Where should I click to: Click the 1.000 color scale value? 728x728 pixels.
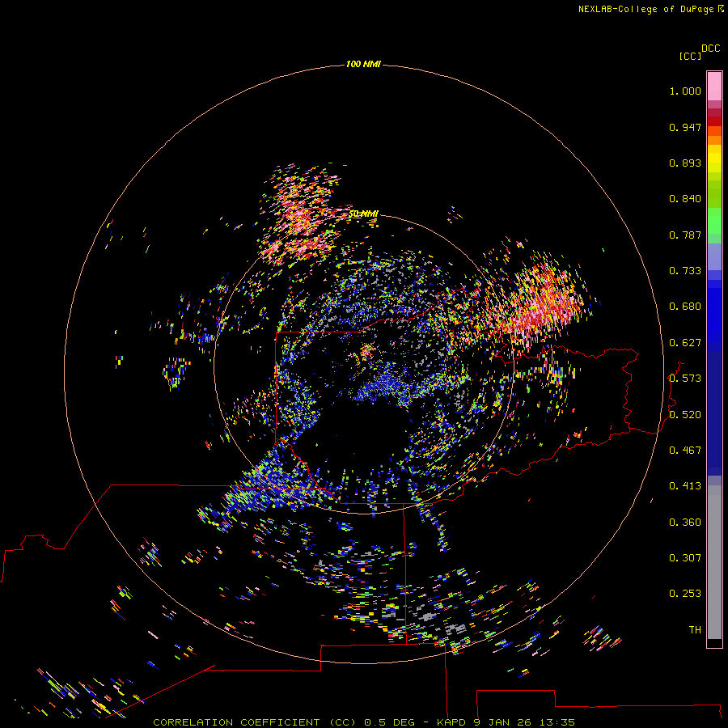(x=685, y=91)
